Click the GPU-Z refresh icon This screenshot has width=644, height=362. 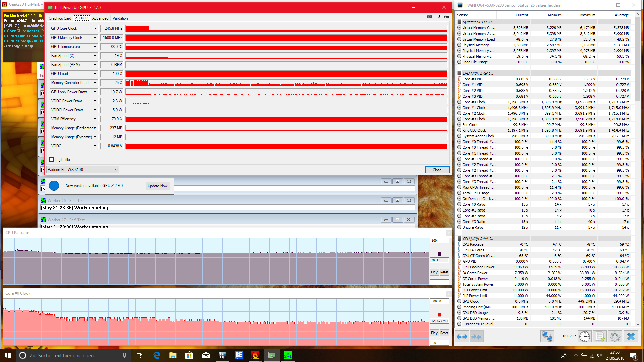[438, 16]
